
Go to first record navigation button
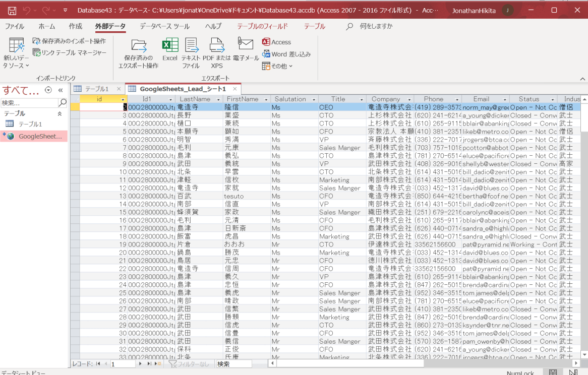coord(98,364)
